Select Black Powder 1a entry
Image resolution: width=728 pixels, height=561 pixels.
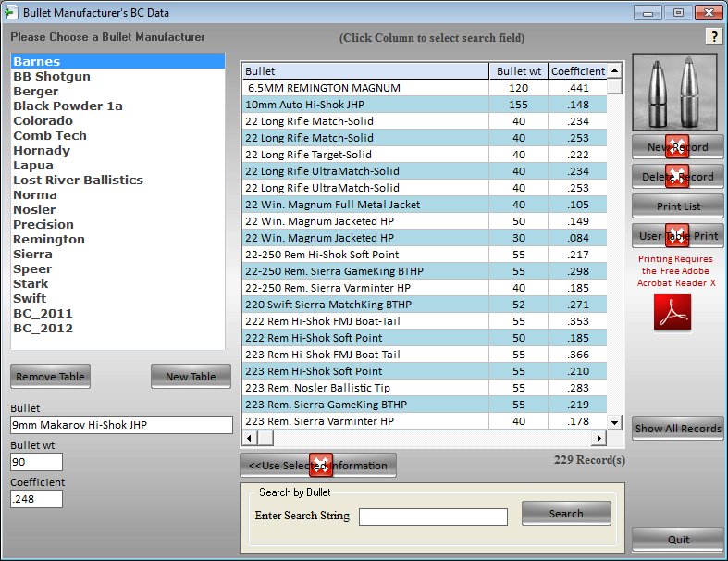click(x=117, y=106)
